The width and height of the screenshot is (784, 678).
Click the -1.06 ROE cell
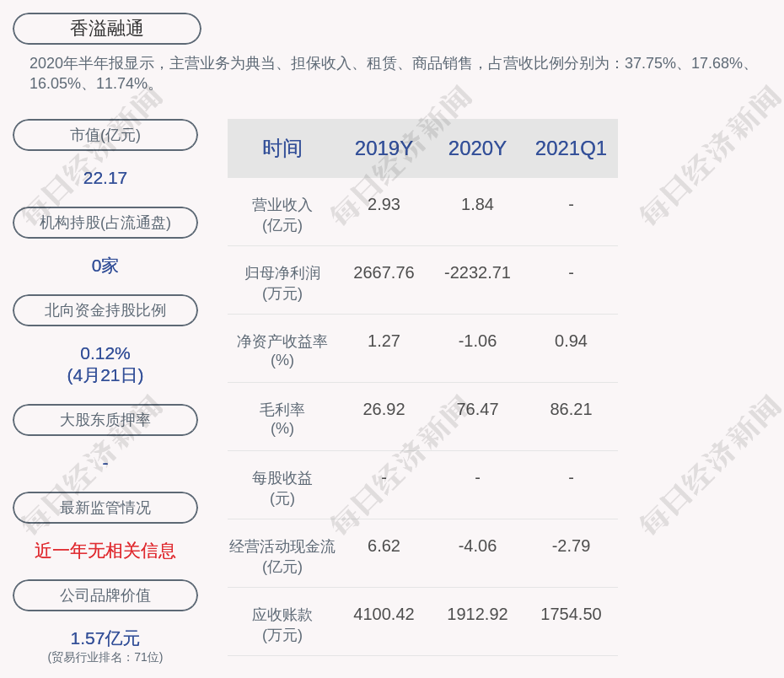pyautogui.click(x=477, y=341)
